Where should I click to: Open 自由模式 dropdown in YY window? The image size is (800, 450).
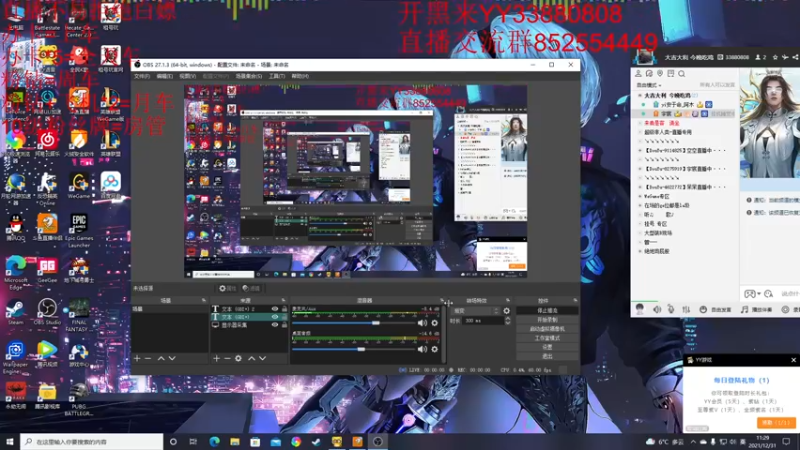648,85
